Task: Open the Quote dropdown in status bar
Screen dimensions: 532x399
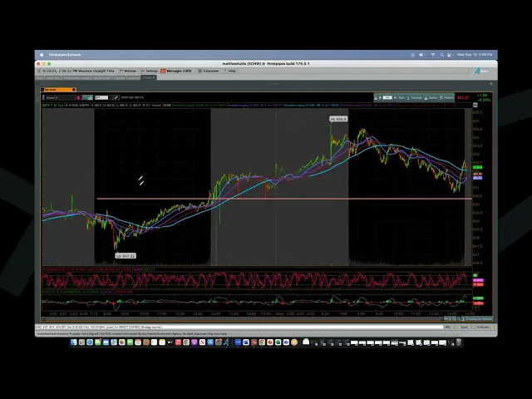Action: pos(465,327)
